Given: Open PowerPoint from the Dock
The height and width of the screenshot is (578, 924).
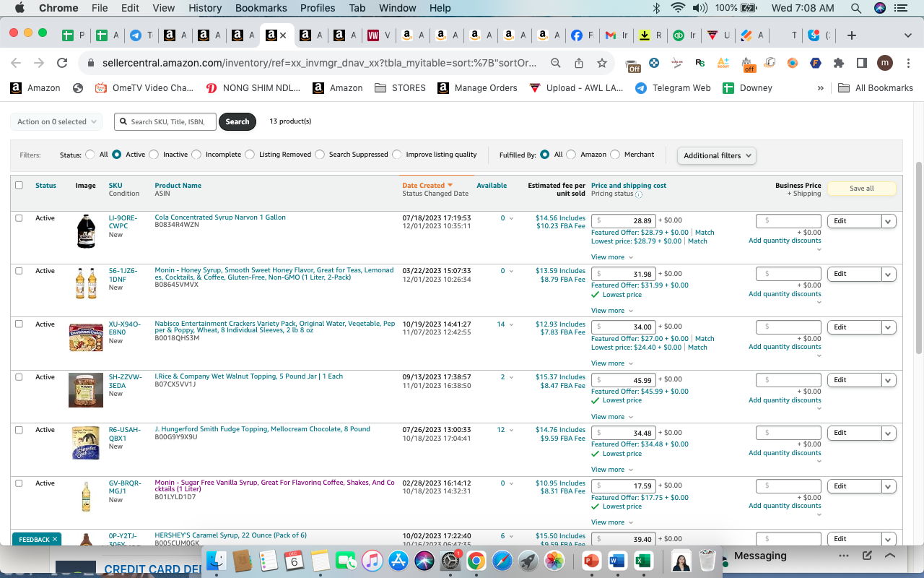Looking at the screenshot, I should (591, 561).
